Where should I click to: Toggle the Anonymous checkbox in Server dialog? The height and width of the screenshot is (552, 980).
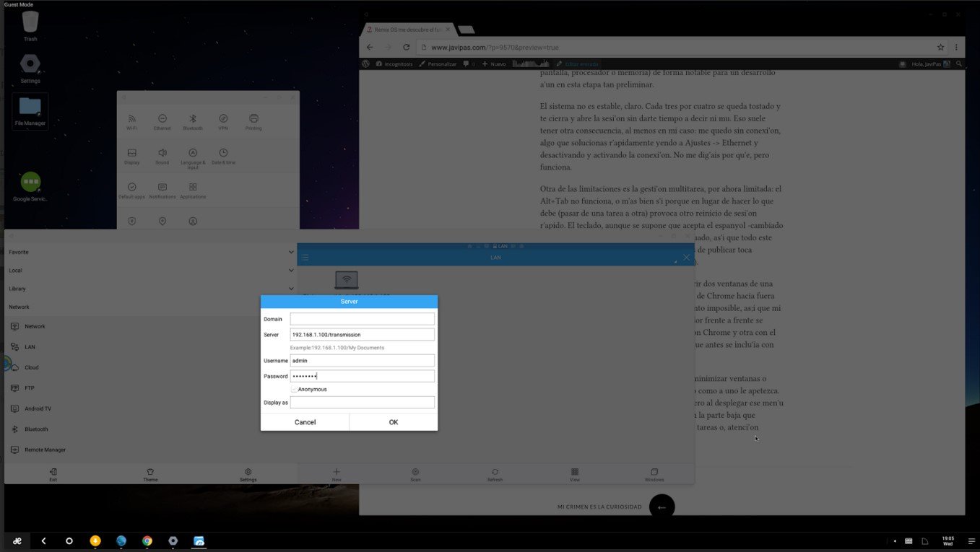pyautogui.click(x=295, y=390)
